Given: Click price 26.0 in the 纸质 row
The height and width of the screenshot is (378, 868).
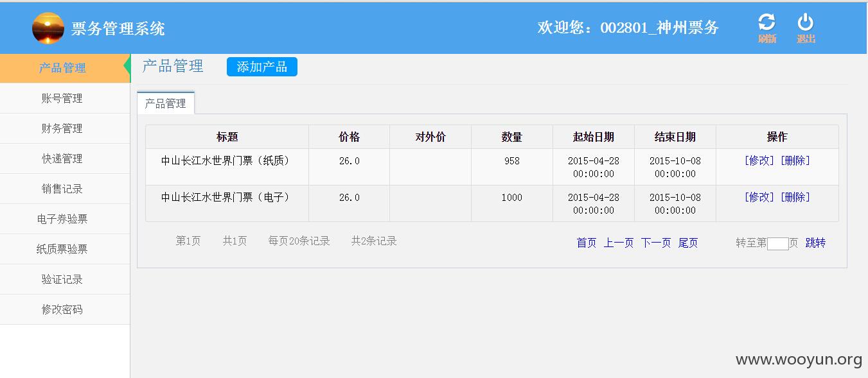Looking at the screenshot, I should pyautogui.click(x=350, y=161).
